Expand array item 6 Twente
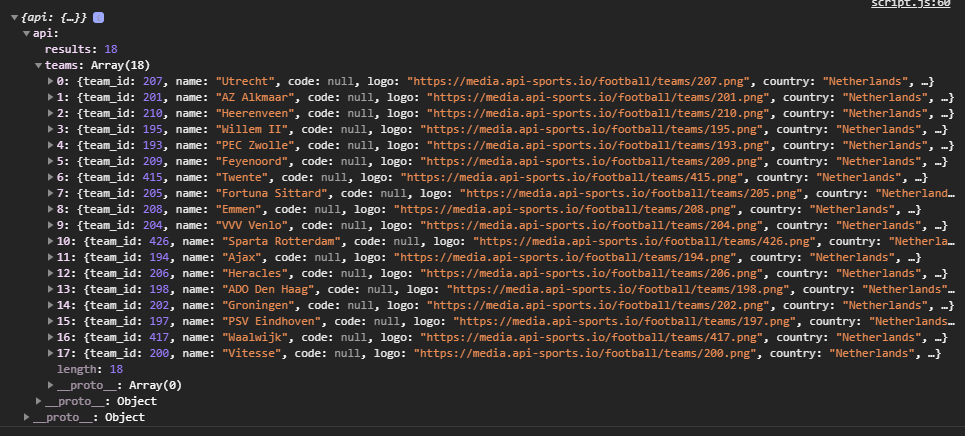Image resolution: width=965 pixels, height=436 pixels. tap(51, 177)
